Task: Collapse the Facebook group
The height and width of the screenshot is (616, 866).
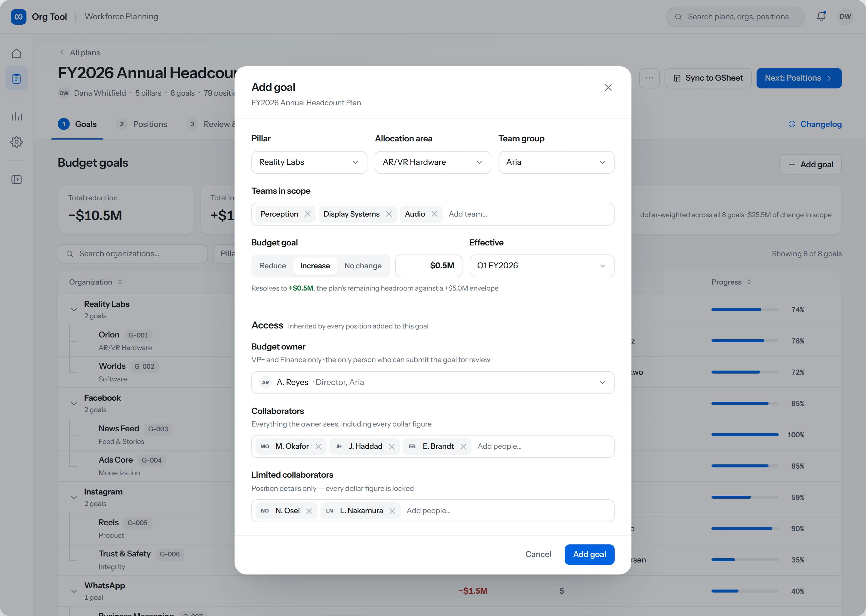Action: click(74, 404)
